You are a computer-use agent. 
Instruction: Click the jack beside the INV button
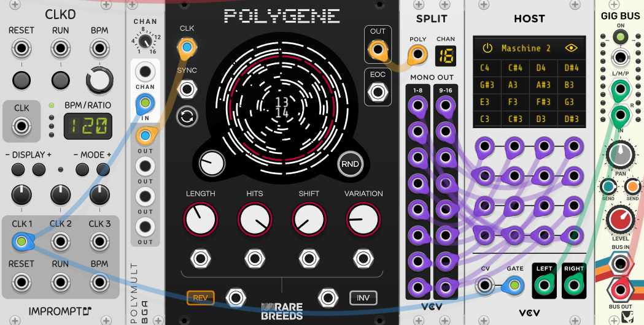(x=328, y=298)
